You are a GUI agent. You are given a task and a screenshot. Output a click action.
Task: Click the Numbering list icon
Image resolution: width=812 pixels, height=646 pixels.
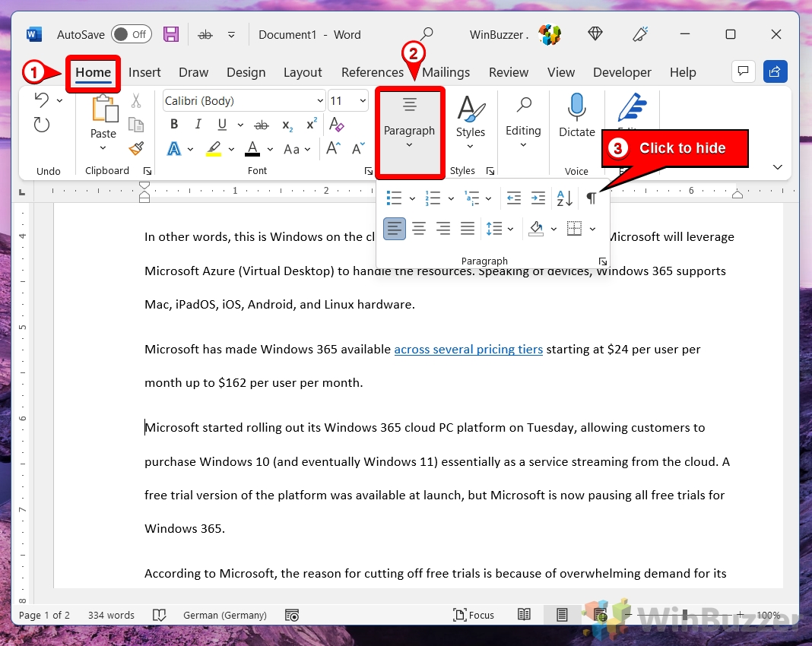pos(433,198)
